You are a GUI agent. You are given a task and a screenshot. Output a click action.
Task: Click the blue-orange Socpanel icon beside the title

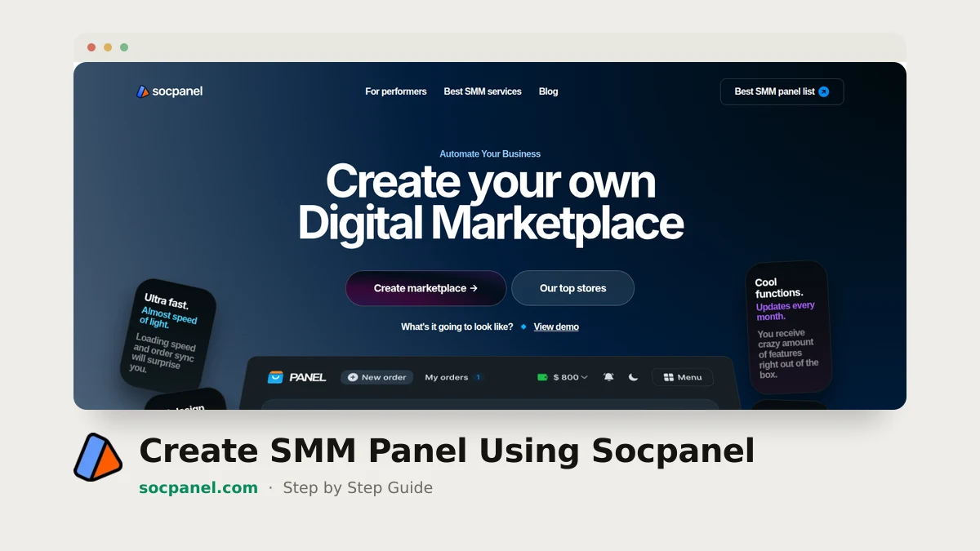(x=98, y=457)
